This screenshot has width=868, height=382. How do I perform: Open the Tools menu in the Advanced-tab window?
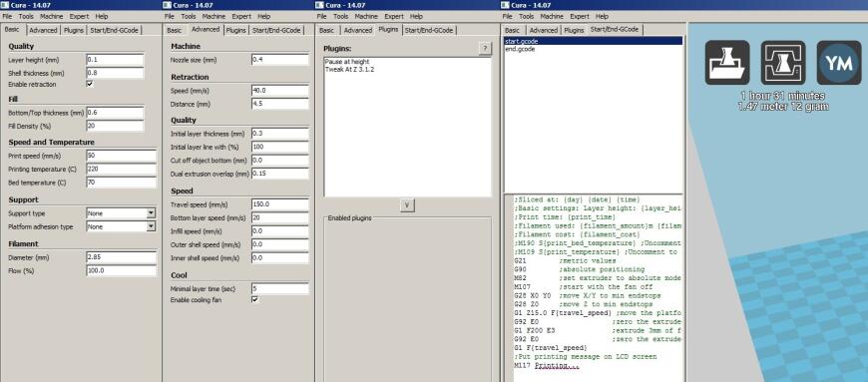(189, 17)
